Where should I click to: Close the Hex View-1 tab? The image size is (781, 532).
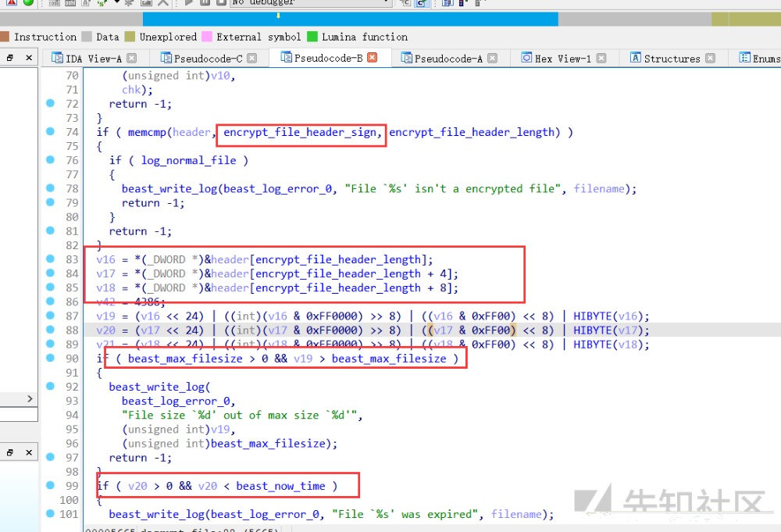(x=601, y=59)
